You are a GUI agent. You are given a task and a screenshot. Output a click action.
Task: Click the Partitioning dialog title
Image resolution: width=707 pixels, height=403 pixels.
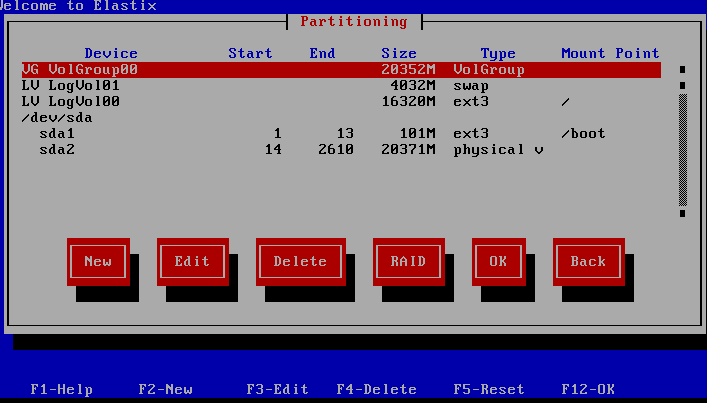354,22
